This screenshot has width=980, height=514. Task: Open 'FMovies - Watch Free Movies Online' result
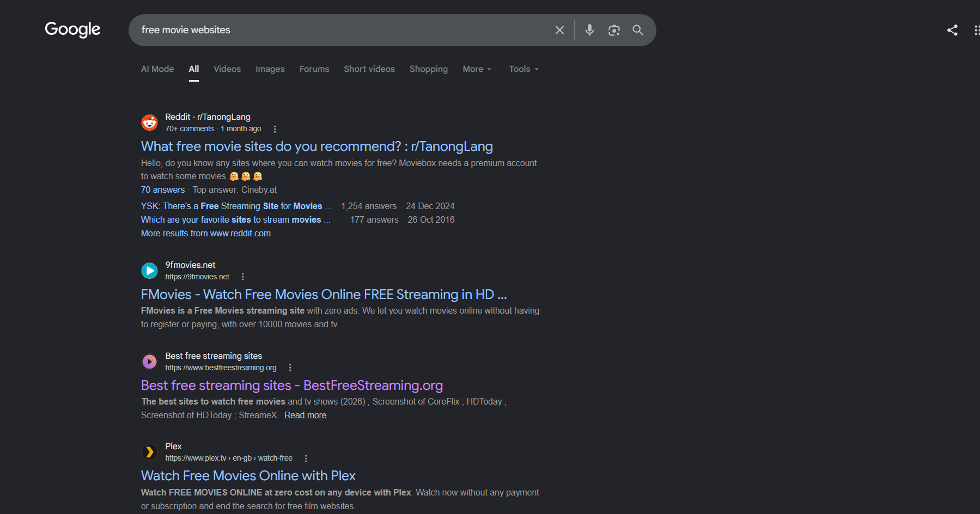324,295
